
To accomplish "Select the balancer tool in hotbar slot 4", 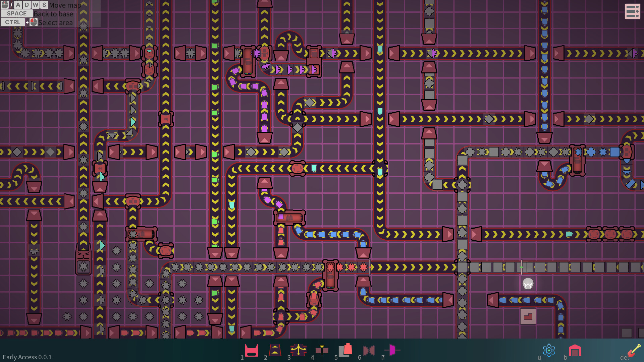I will [321, 351].
